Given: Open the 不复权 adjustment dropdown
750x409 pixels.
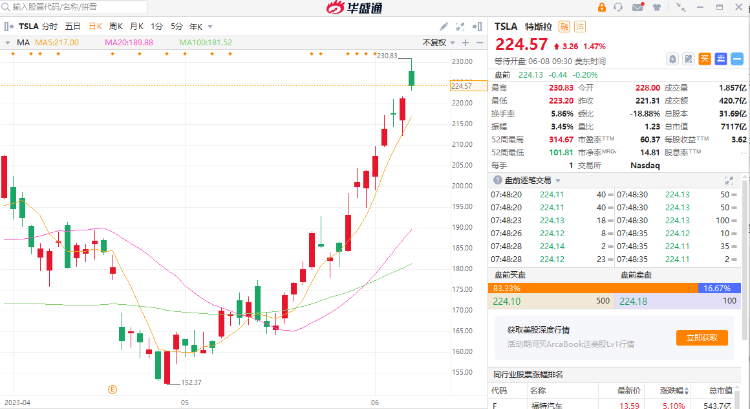Looking at the screenshot, I should (x=439, y=43).
